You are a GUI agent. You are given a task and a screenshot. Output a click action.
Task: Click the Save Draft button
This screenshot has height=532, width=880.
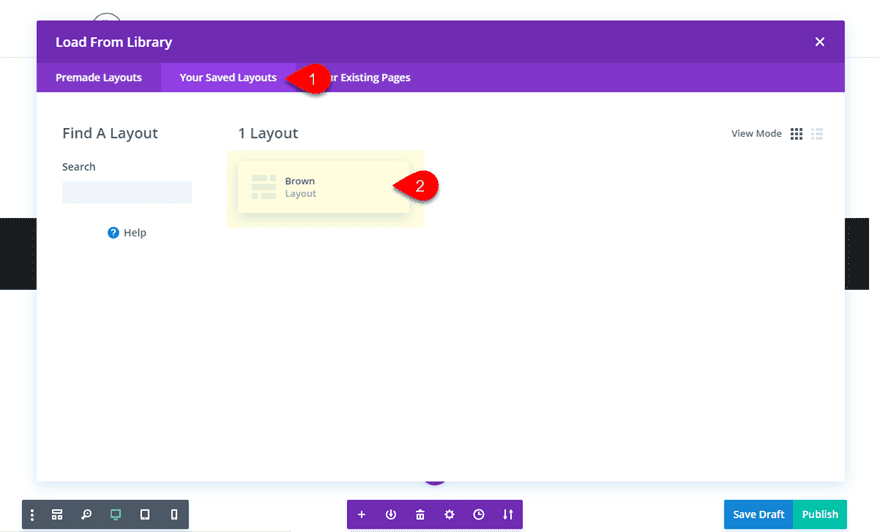pyautogui.click(x=758, y=515)
